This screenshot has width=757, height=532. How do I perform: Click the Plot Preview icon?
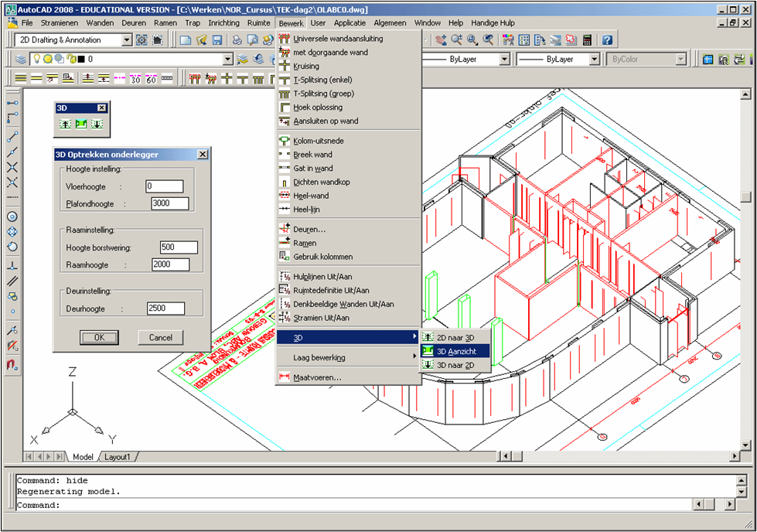click(x=252, y=40)
